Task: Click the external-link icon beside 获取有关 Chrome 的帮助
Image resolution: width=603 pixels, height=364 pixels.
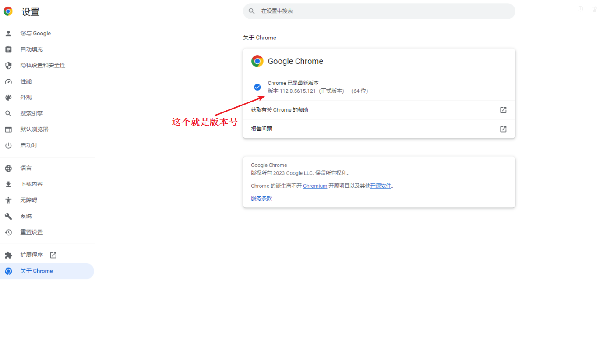Action: point(503,110)
